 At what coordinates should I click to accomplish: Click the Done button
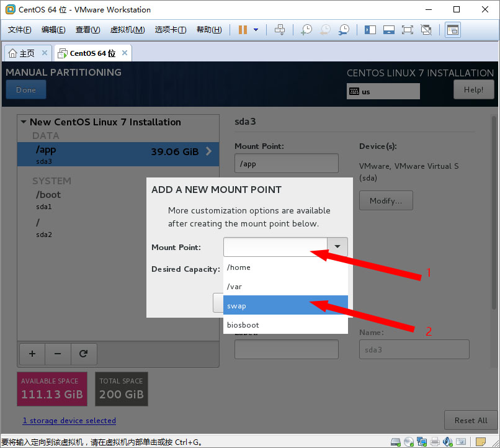(26, 90)
